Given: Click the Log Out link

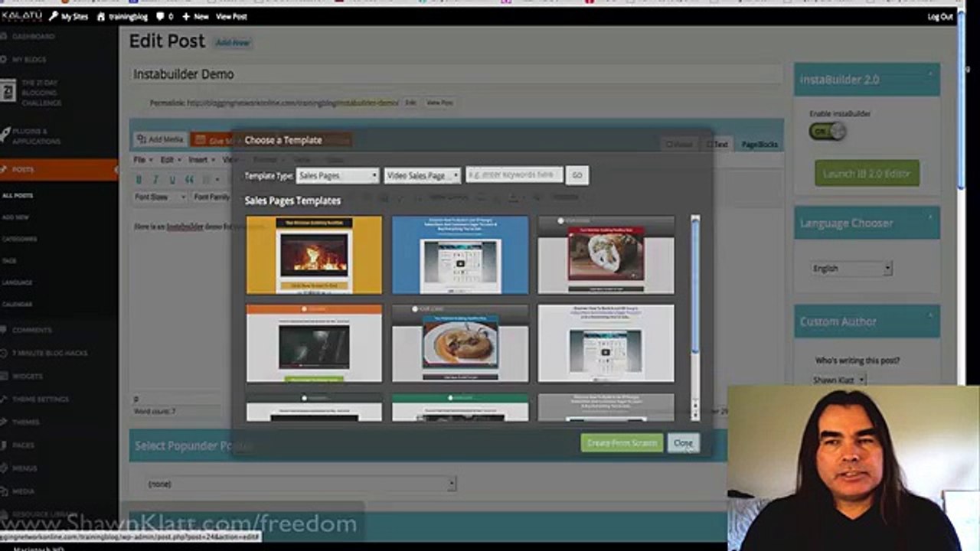Looking at the screenshot, I should 940,16.
